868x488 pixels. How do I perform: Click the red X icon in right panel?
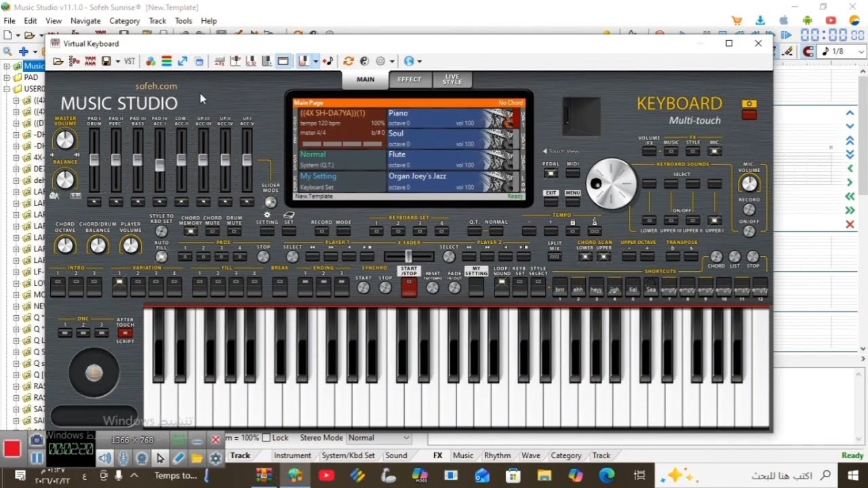point(850,224)
